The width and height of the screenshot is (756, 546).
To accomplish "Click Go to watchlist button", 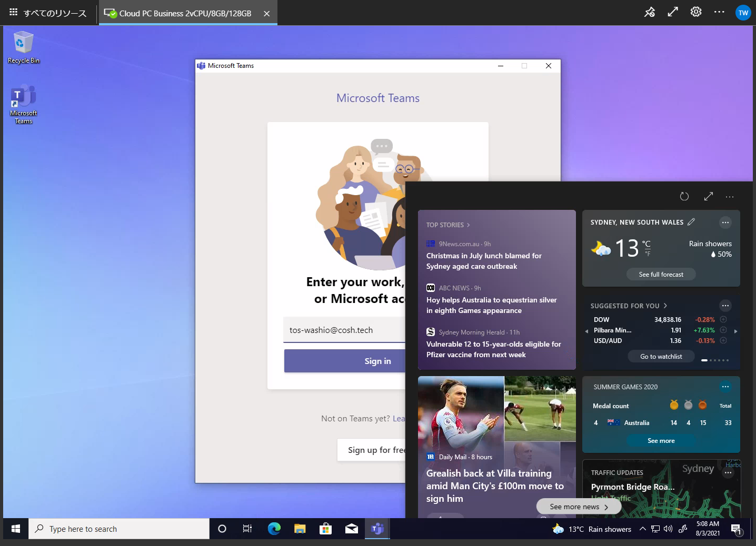I will pyautogui.click(x=661, y=356).
